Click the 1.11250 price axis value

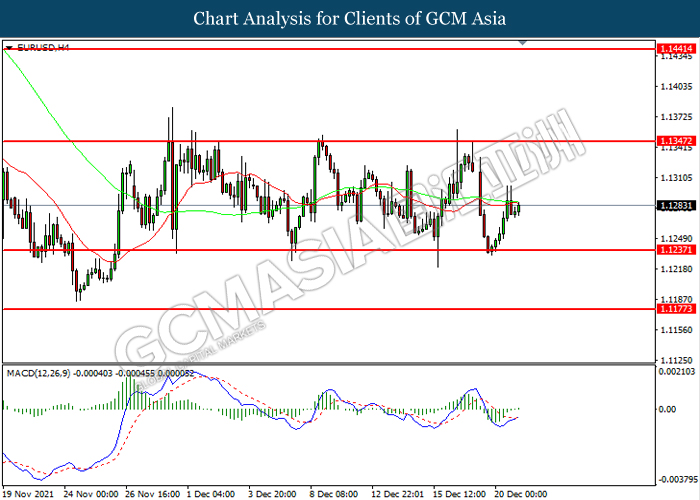point(676,360)
